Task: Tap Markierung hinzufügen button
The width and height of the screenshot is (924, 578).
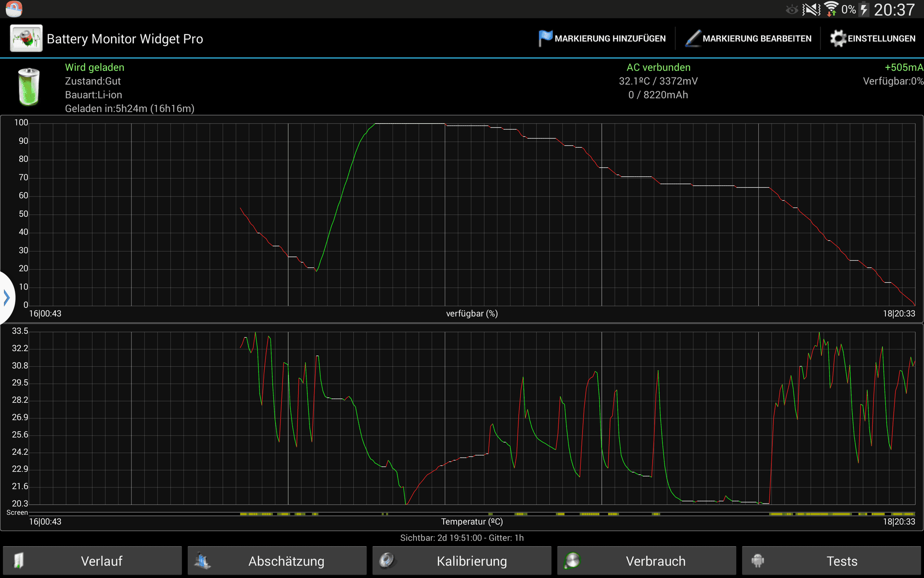Action: [x=602, y=38]
